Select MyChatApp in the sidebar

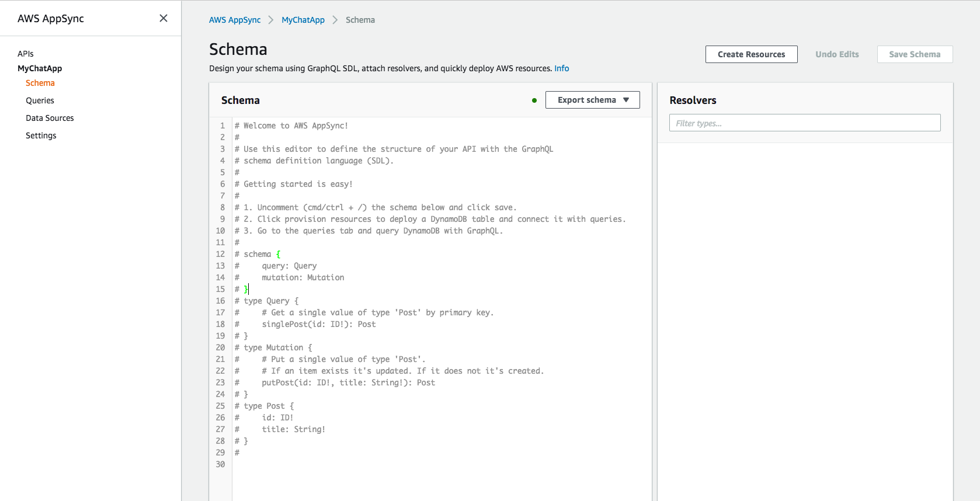[x=40, y=68]
